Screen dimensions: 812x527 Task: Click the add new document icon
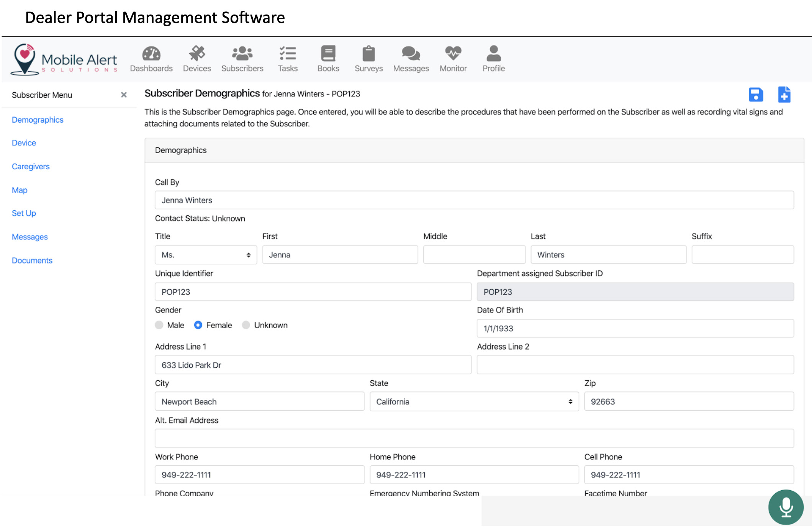[784, 95]
